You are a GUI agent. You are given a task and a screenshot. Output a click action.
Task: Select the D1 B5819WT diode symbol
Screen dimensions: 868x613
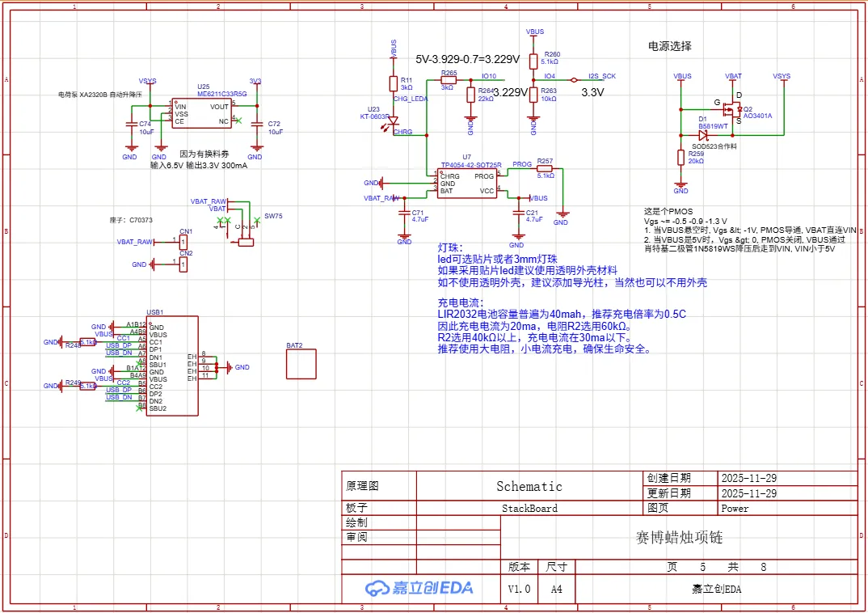click(x=702, y=135)
